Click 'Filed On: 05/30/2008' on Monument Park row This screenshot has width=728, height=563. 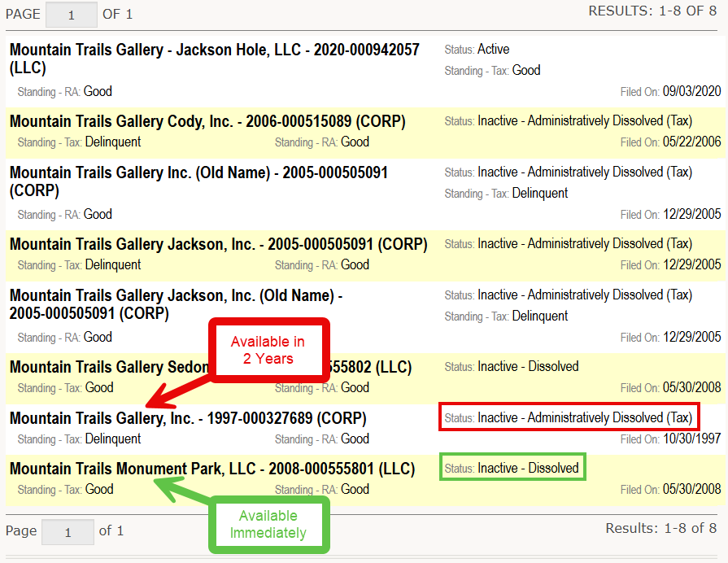tap(670, 490)
